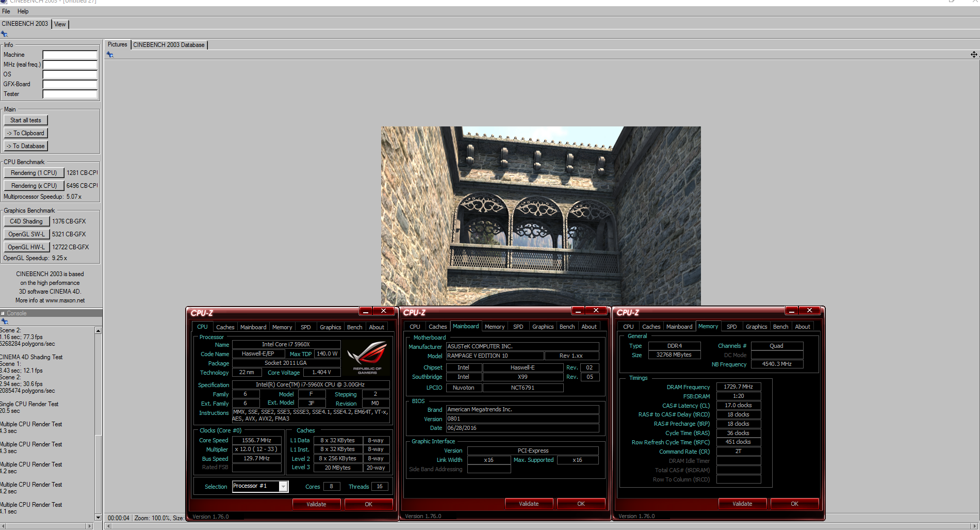
Task: Select the Pictures tab
Action: pos(117,44)
